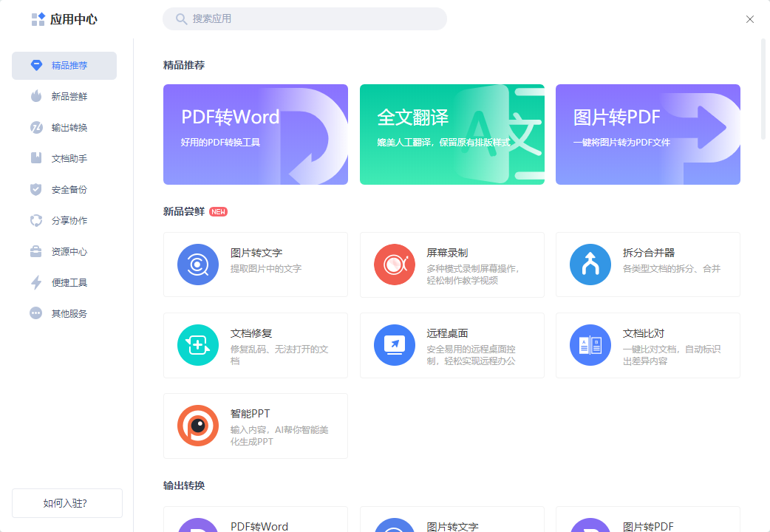This screenshot has width=770, height=532.
Task: Launch the 屏幕录制 screen recorder icon
Action: pyautogui.click(x=394, y=265)
